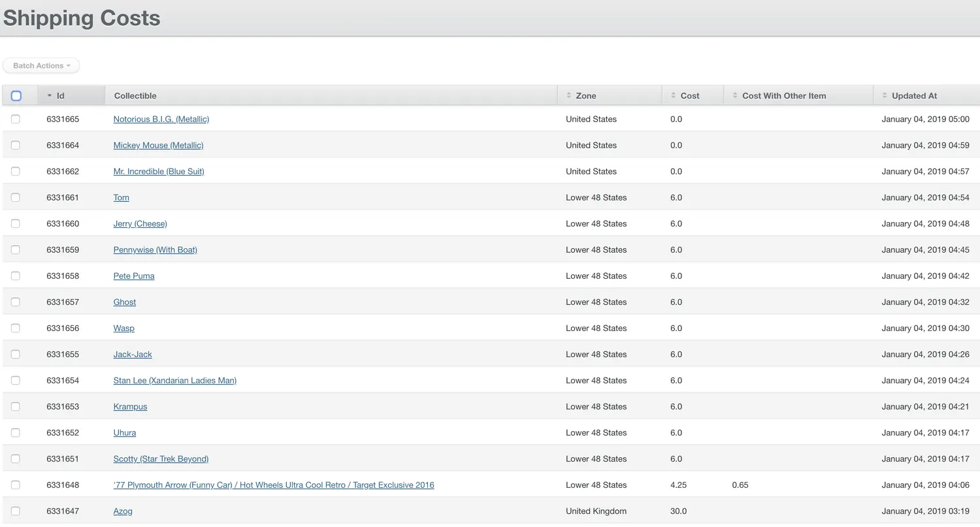Image resolution: width=980 pixels, height=527 pixels.
Task: Open the Jerry (Cheese) link
Action: pyautogui.click(x=140, y=223)
